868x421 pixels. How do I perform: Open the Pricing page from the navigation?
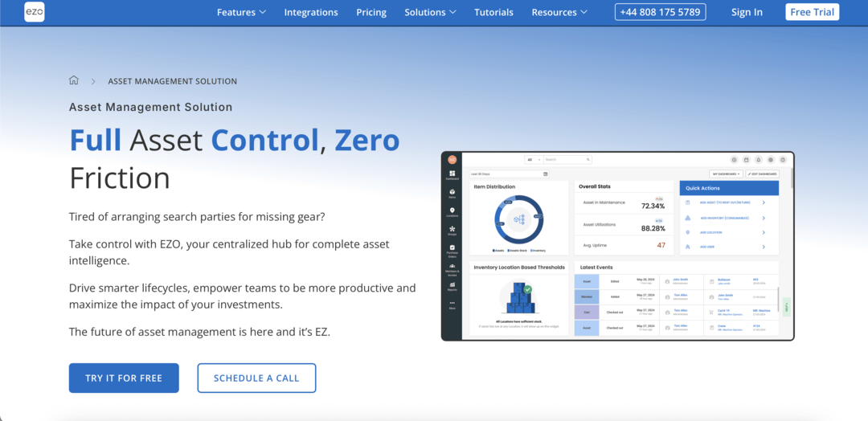[371, 12]
